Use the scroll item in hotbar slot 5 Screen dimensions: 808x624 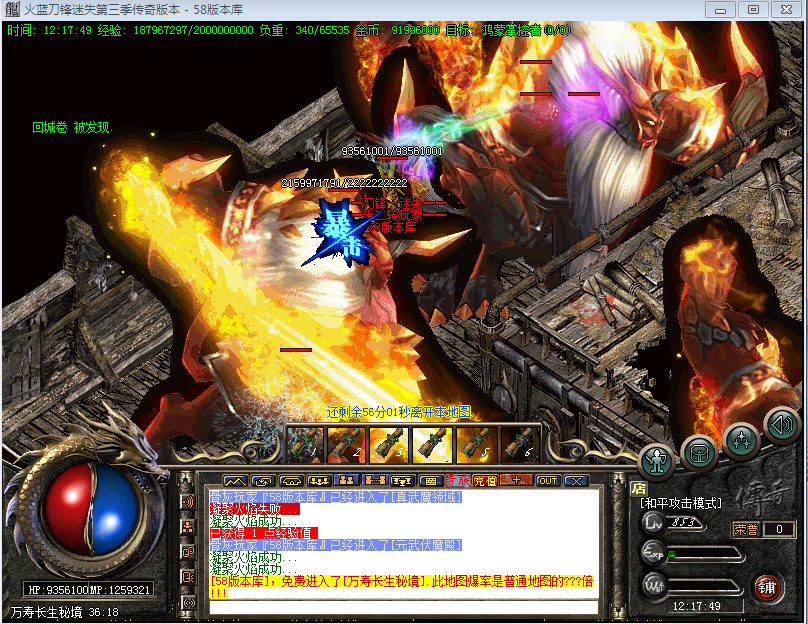476,444
